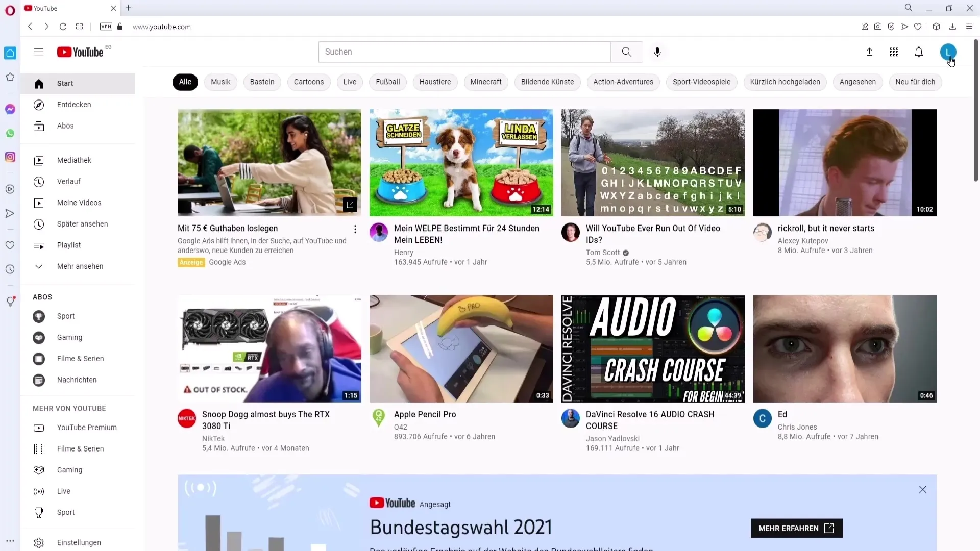Open Opera downloads icon
This screenshot has height=551, width=980.
(952, 27)
